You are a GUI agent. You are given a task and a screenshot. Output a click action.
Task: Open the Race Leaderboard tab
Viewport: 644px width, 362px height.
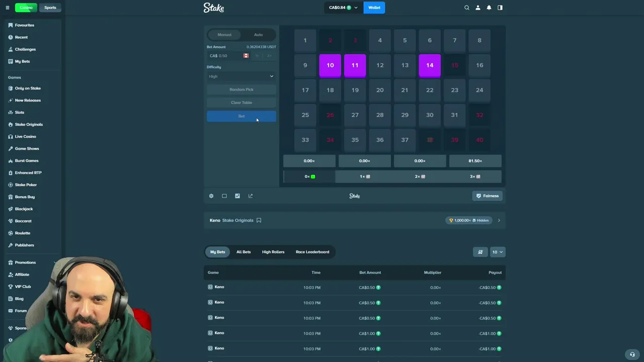(312, 252)
